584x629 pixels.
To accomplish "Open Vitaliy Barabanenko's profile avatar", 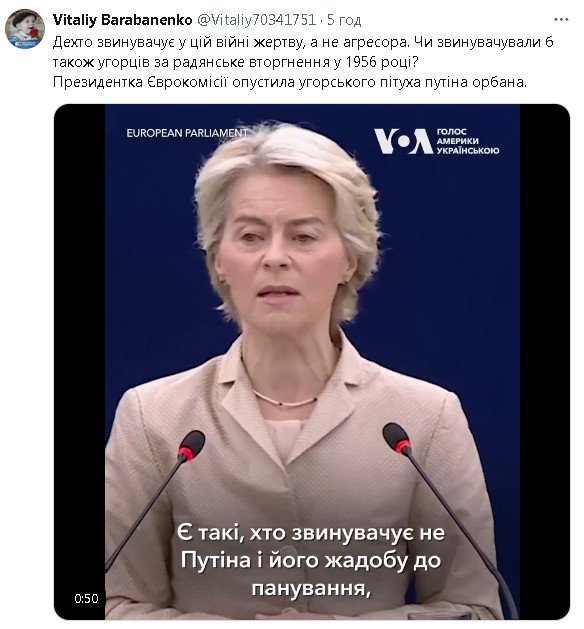I will click(25, 29).
